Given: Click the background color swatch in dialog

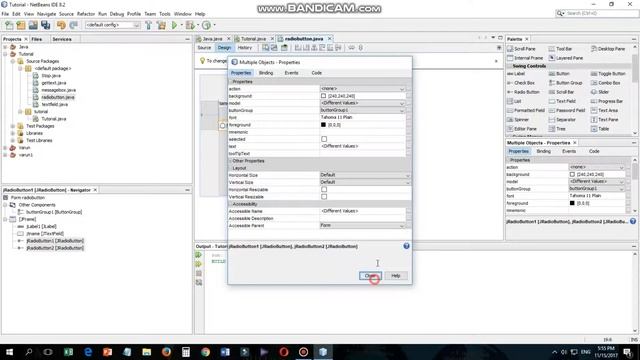Looking at the screenshot, I should 324,96.
